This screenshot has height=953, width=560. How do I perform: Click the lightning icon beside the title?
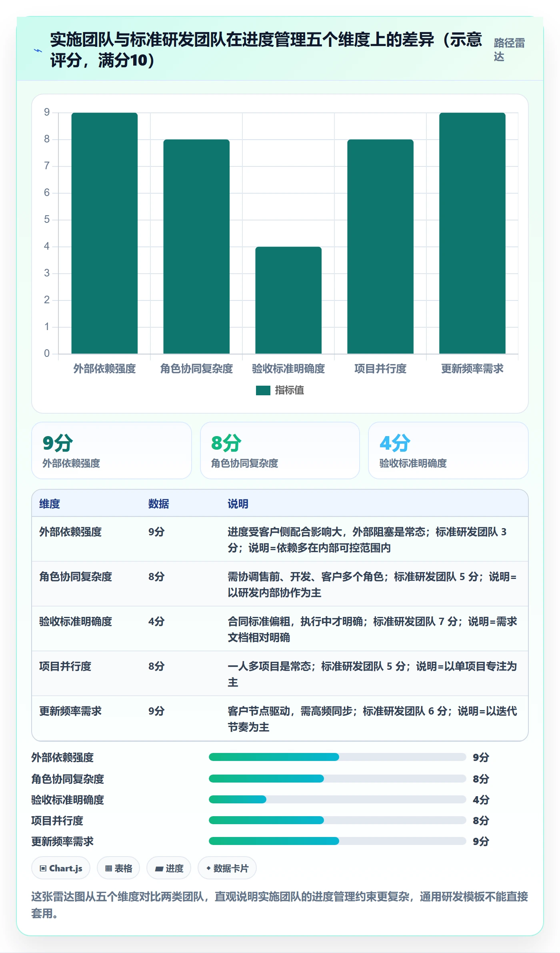tap(38, 51)
